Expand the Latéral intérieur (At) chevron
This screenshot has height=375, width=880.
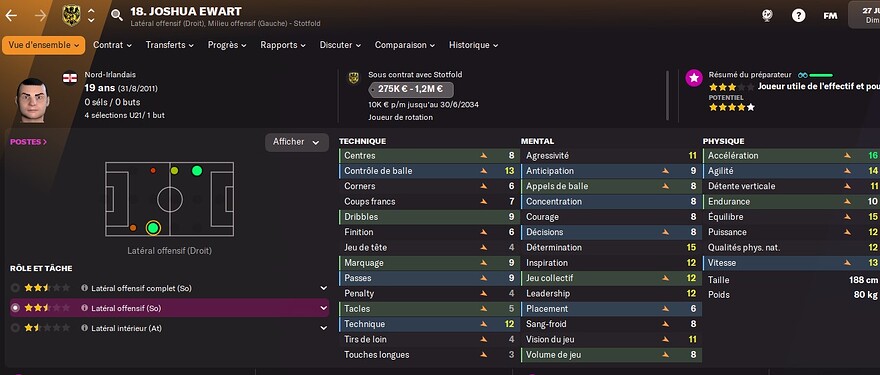323,328
